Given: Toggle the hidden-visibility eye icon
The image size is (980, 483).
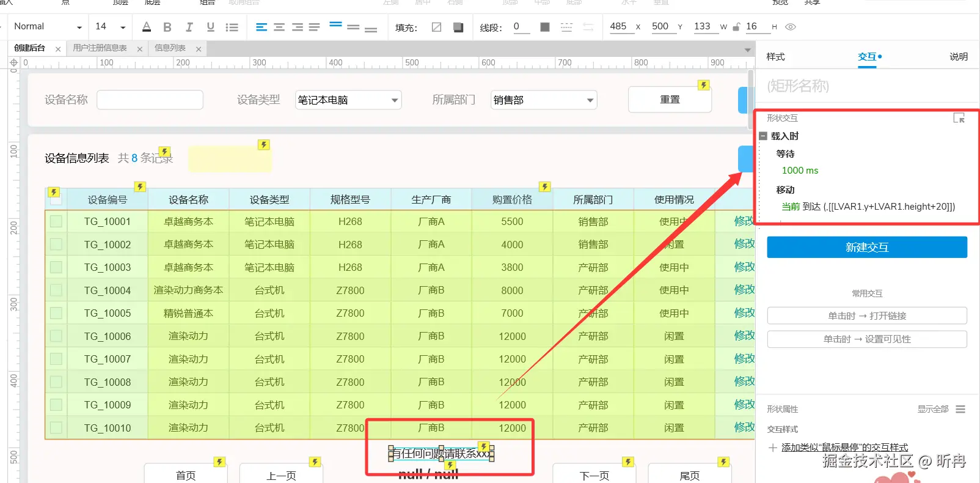Looking at the screenshot, I should (791, 27).
